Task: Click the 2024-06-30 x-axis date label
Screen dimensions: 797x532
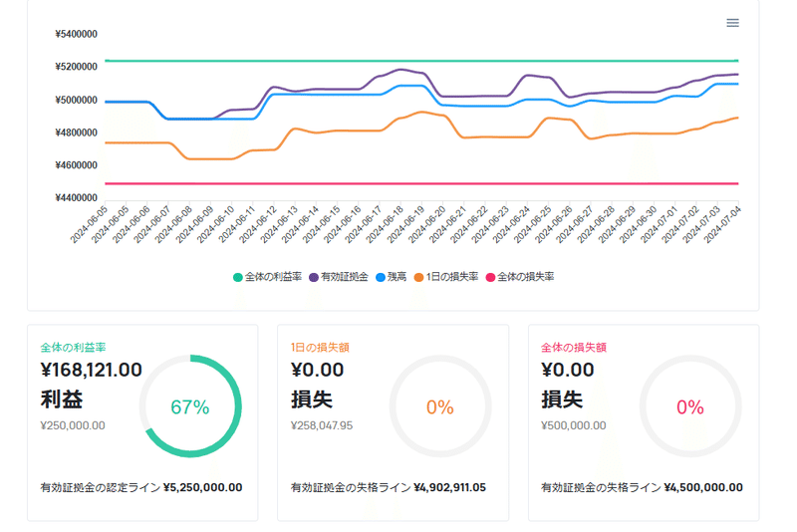Action: pyautogui.click(x=638, y=224)
